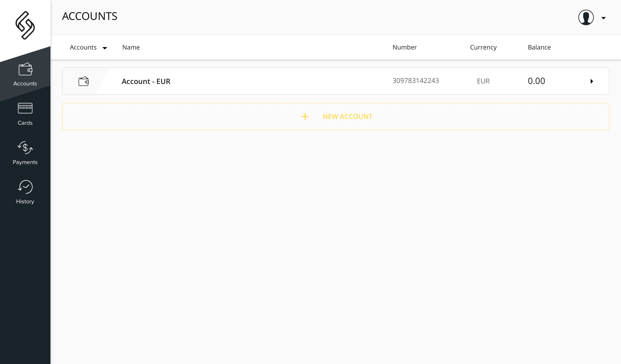
Task: Select the History navigation tab
Action: (25, 192)
